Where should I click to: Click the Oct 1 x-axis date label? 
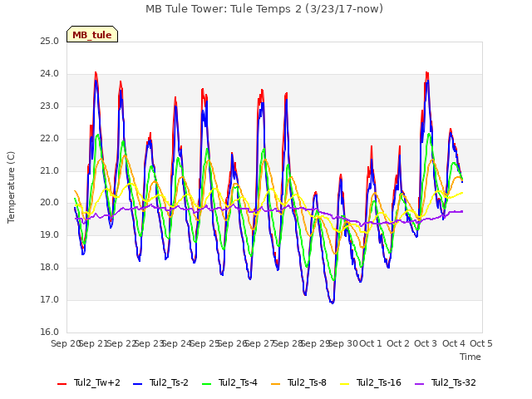371,343
